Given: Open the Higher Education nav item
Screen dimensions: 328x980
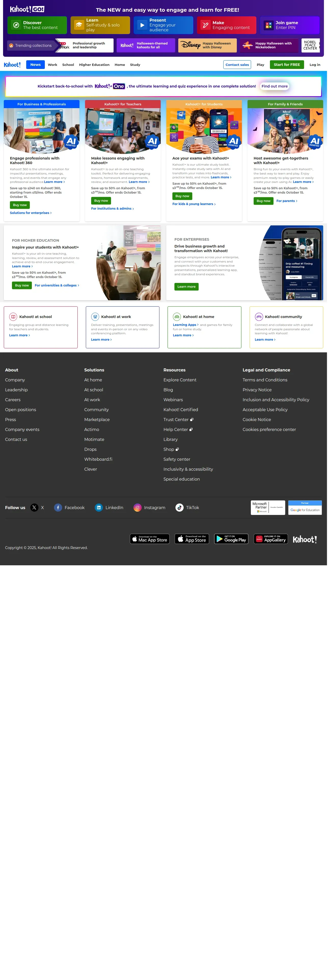Looking at the screenshot, I should click(94, 65).
